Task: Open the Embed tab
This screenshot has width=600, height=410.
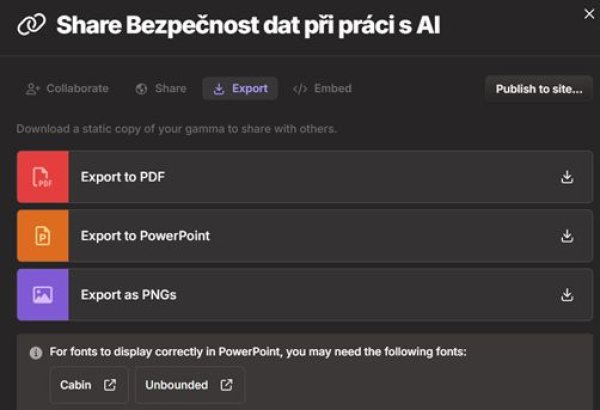Action: tap(322, 88)
